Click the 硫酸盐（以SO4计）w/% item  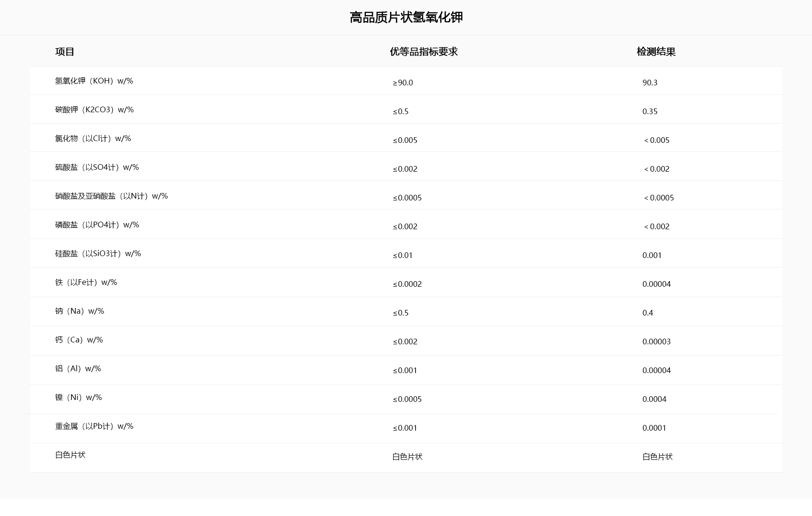[x=97, y=167]
